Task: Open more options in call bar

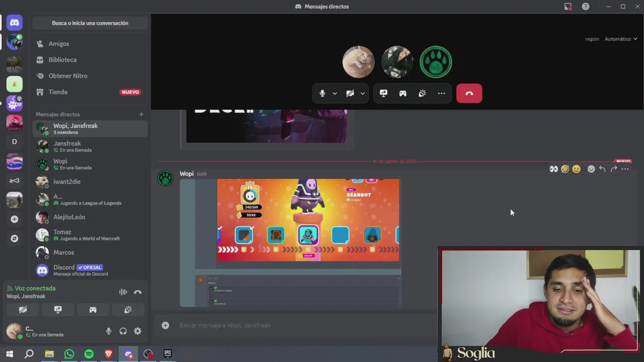Action: point(441,94)
